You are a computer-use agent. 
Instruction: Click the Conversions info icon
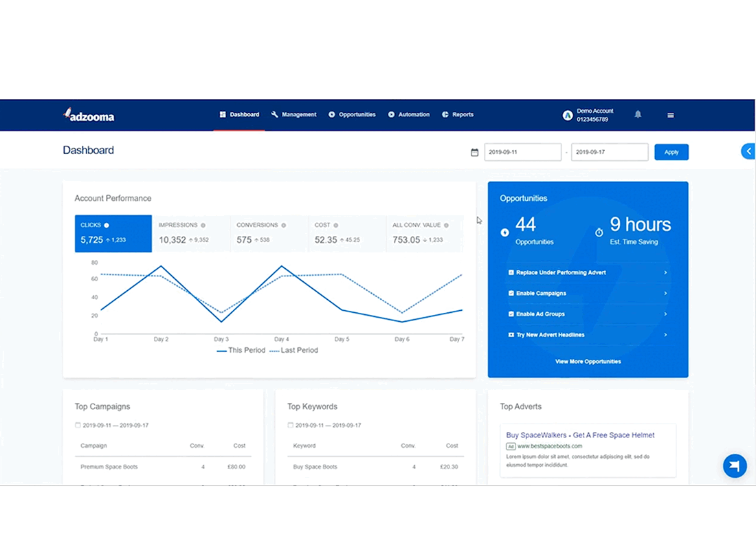283,226
